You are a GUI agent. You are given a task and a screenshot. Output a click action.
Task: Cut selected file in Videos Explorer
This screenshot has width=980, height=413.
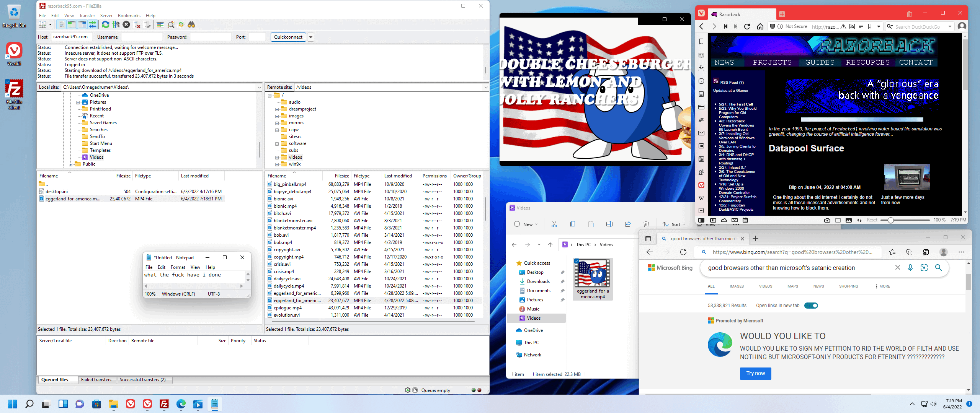pyautogui.click(x=554, y=224)
